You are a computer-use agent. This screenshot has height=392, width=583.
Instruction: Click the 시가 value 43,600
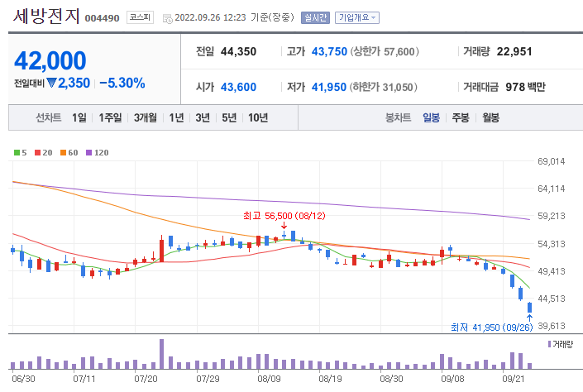238,87
